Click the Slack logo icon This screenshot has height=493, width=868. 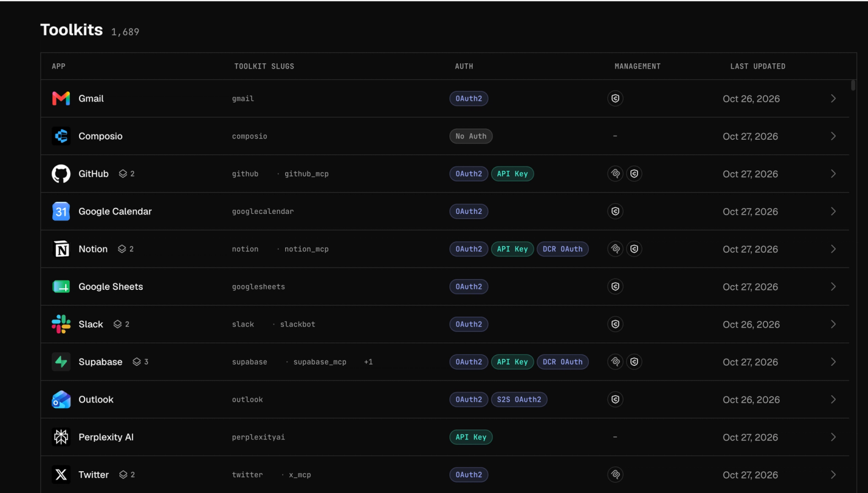[x=61, y=324]
